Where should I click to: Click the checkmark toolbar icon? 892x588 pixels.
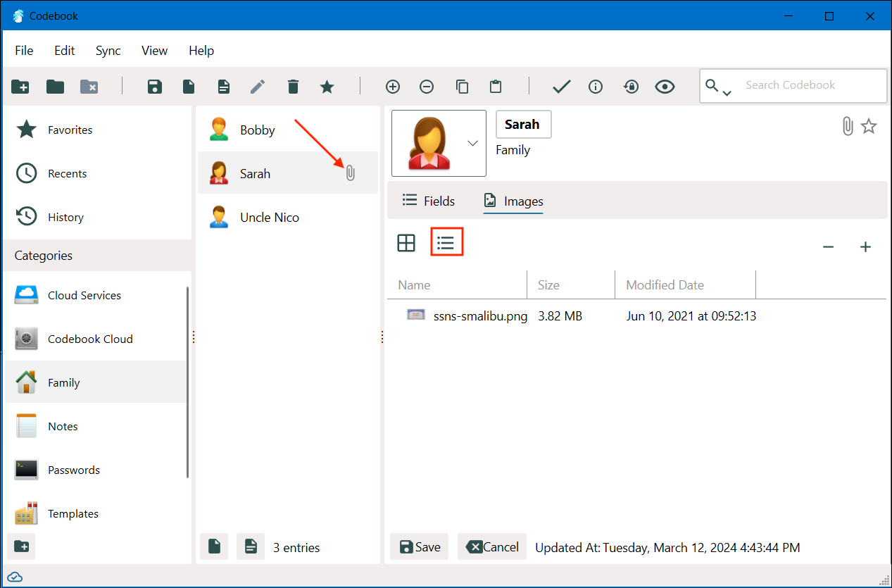(x=561, y=87)
